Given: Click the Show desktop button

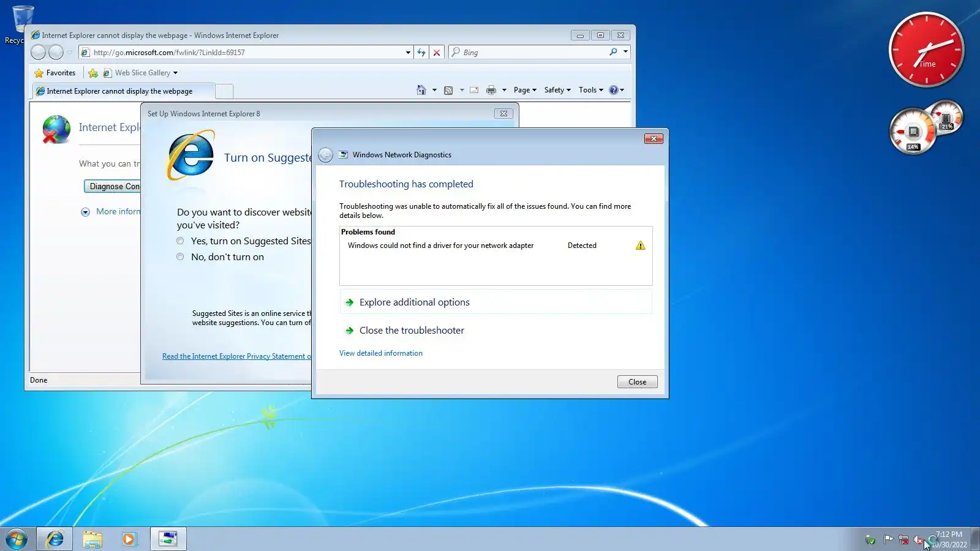Looking at the screenshot, I should [x=976, y=539].
